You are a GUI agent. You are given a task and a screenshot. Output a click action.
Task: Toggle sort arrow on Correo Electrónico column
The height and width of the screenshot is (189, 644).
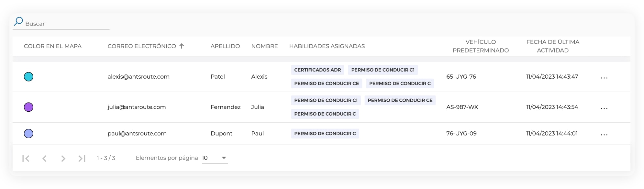click(x=182, y=46)
